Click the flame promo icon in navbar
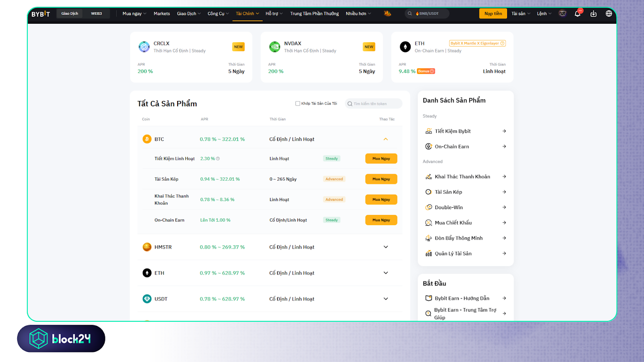 click(388, 14)
